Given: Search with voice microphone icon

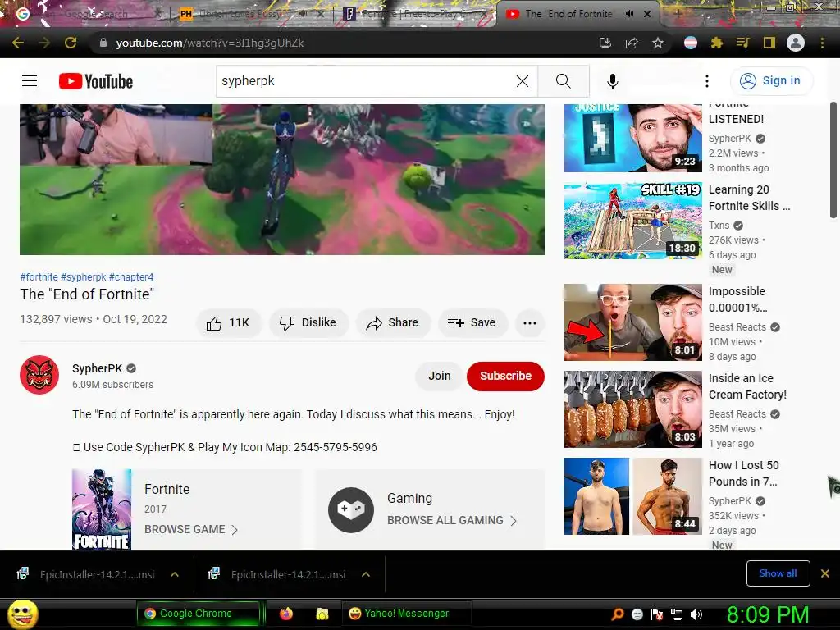Looking at the screenshot, I should coord(612,81).
